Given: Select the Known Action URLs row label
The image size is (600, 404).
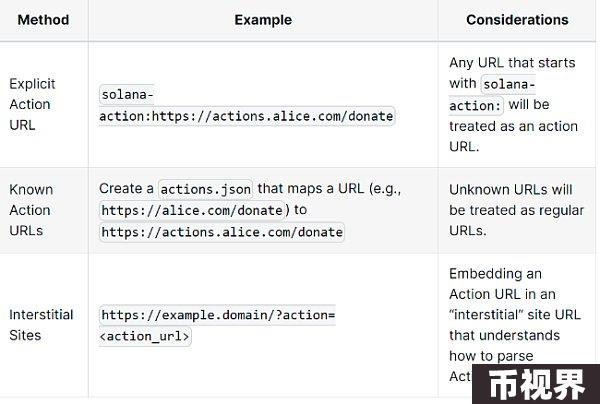Looking at the screenshot, I should (31, 210).
